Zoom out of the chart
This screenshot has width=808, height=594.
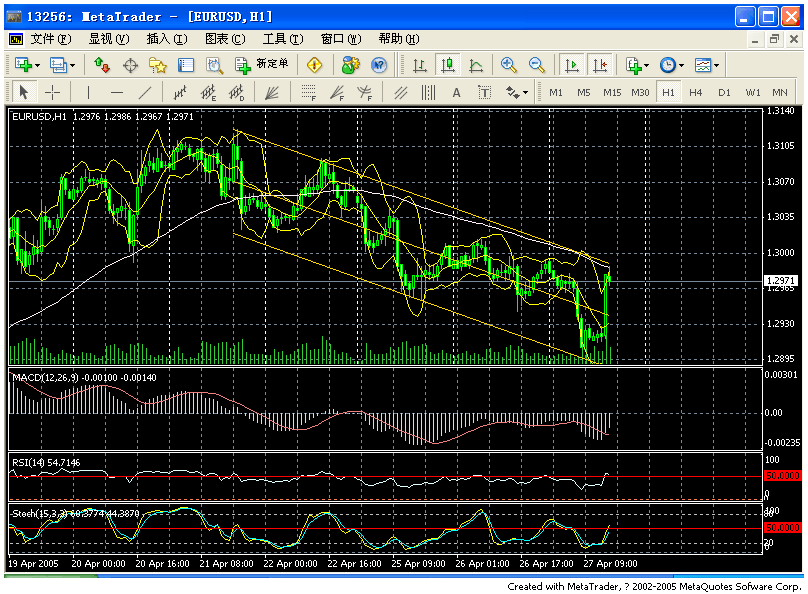[x=536, y=65]
